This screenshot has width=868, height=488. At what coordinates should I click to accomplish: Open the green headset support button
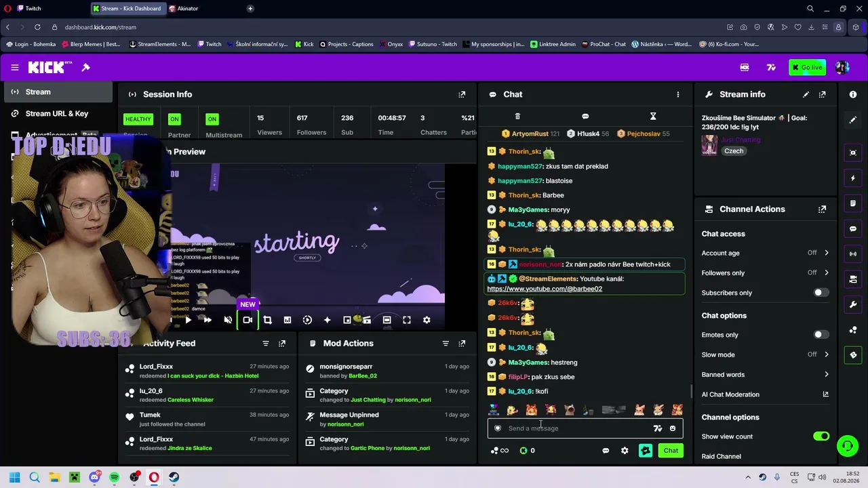[847, 445]
